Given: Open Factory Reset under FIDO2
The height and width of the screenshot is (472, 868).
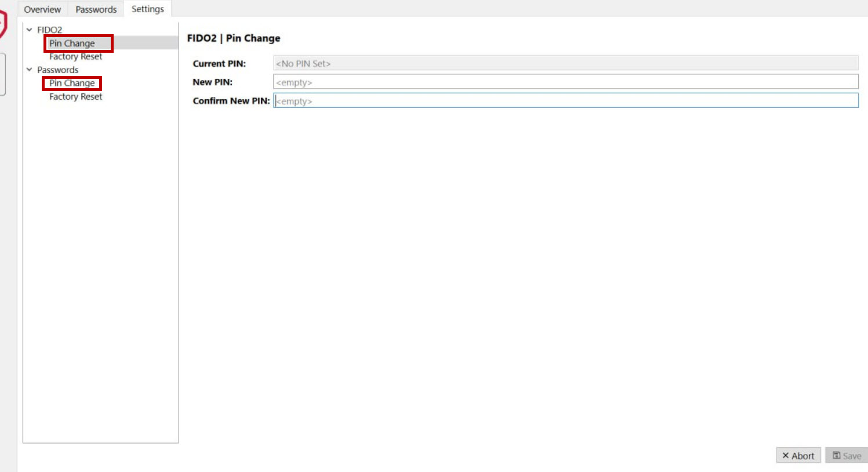Looking at the screenshot, I should (75, 57).
